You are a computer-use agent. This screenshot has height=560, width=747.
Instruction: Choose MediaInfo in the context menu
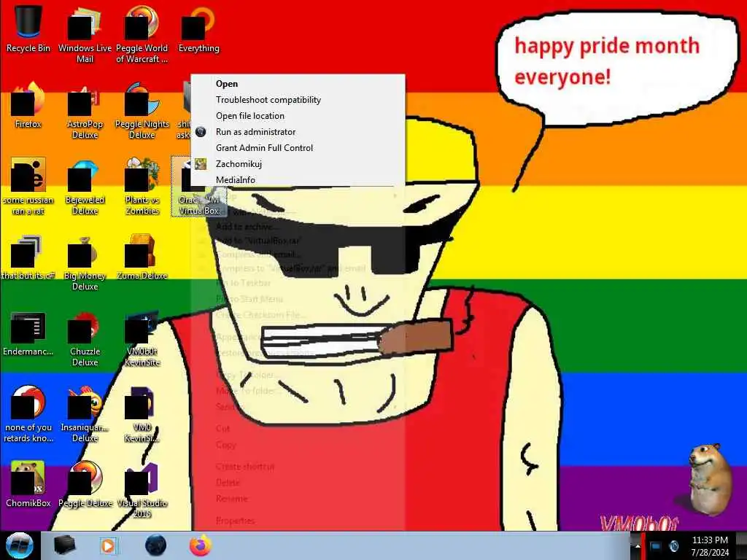(298, 179)
